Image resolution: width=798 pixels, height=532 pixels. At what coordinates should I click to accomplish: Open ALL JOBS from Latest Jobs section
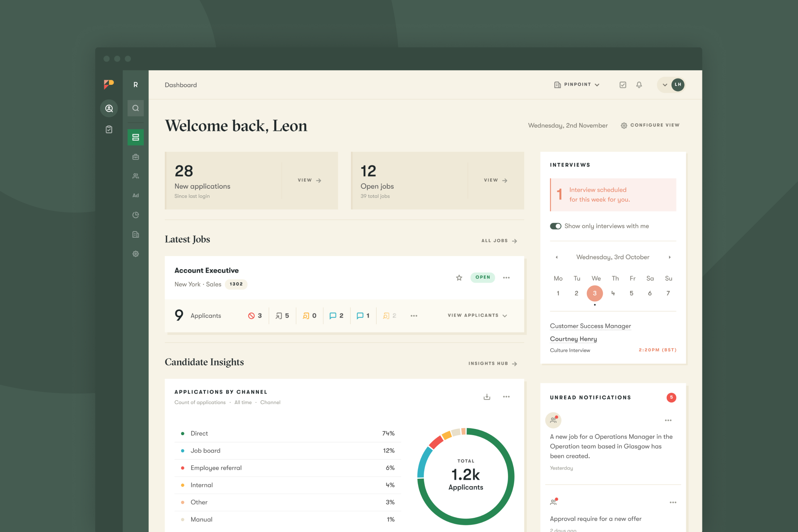pyautogui.click(x=498, y=240)
